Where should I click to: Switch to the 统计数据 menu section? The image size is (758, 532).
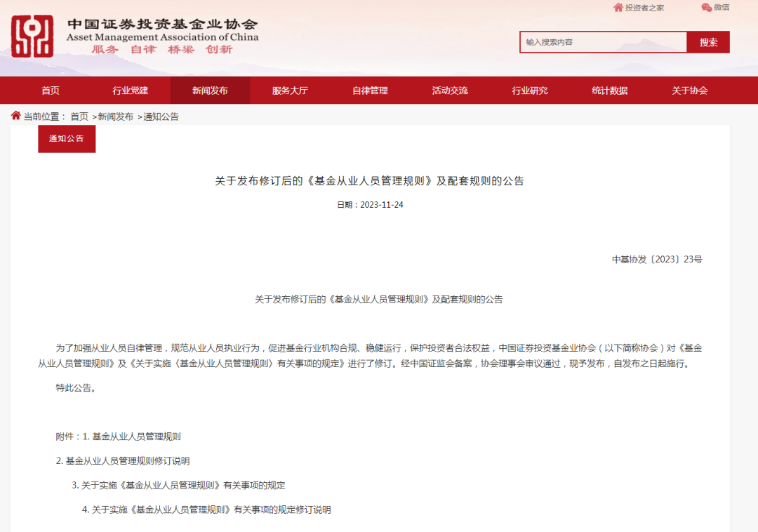coord(609,91)
